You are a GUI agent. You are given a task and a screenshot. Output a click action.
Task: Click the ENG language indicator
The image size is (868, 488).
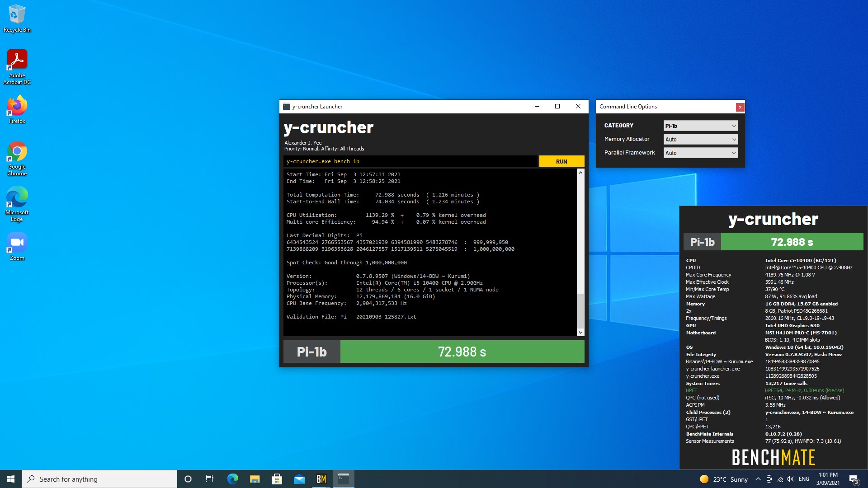click(x=804, y=479)
